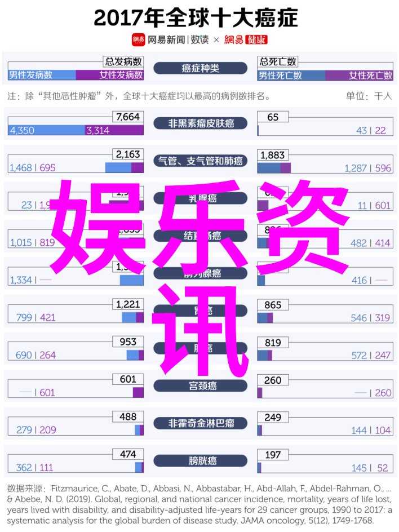The image size is (399, 532).
Task: Click the purple 女性发病数 legend swatch
Action: point(109,75)
